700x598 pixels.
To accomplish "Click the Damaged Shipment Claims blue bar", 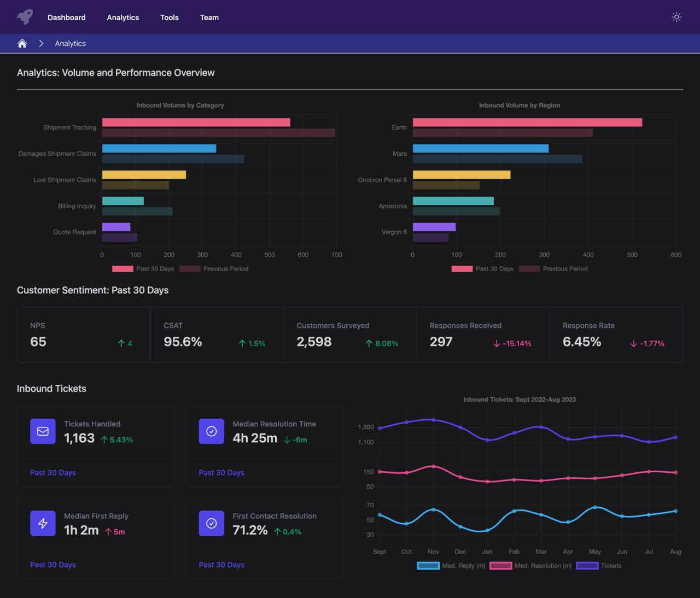I will [159, 149].
